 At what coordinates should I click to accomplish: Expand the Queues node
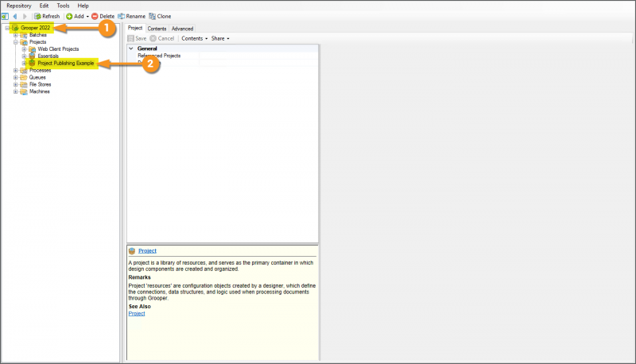click(15, 77)
